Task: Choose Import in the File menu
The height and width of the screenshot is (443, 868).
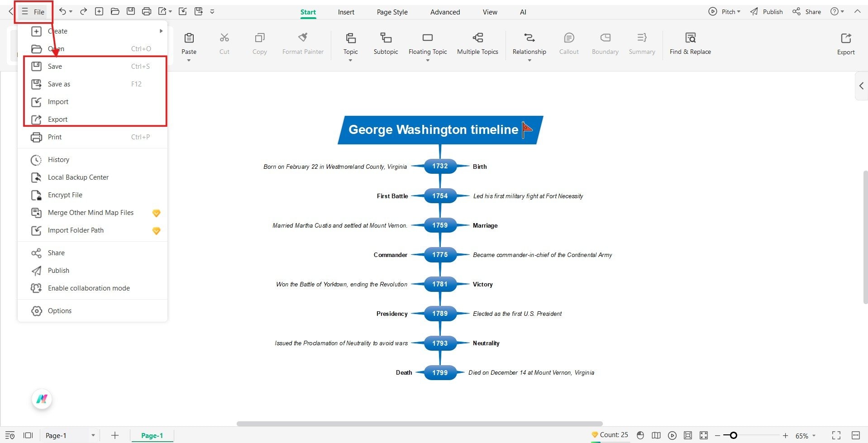Action: (x=92, y=102)
